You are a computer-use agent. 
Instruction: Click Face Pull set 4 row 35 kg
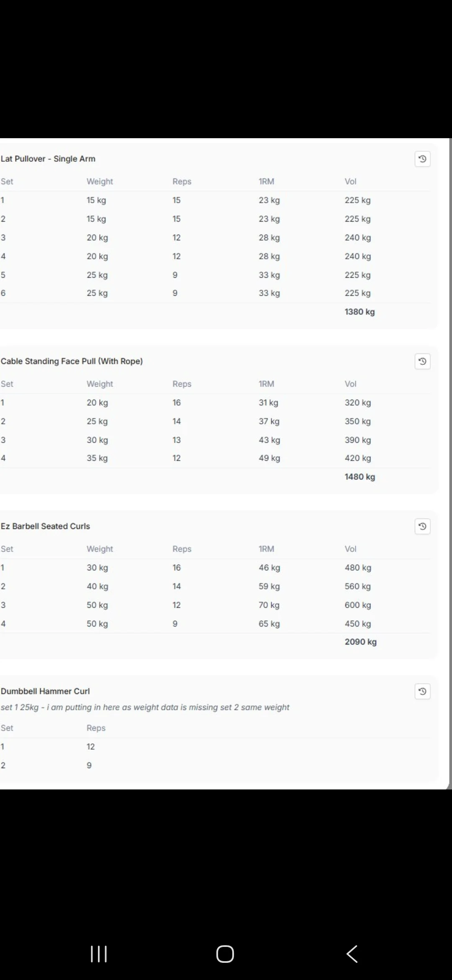pos(216,458)
